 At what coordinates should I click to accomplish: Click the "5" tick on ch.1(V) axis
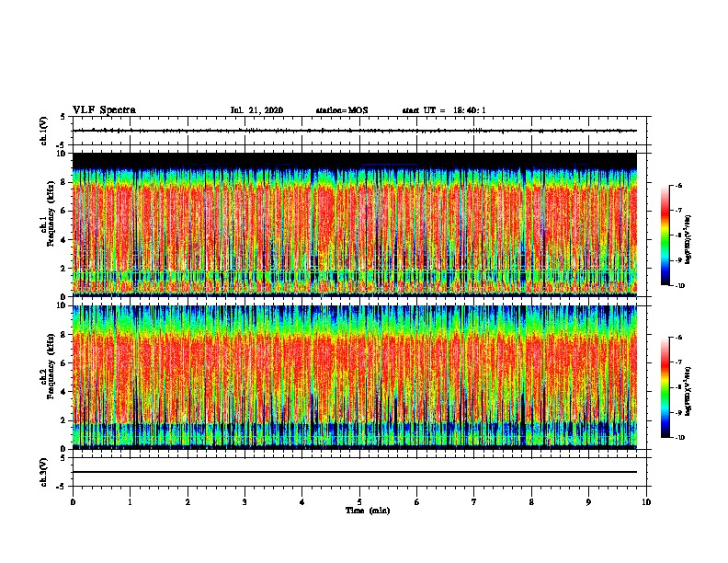63,117
